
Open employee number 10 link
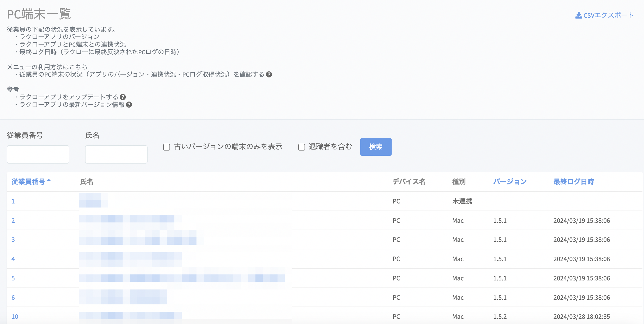point(15,317)
